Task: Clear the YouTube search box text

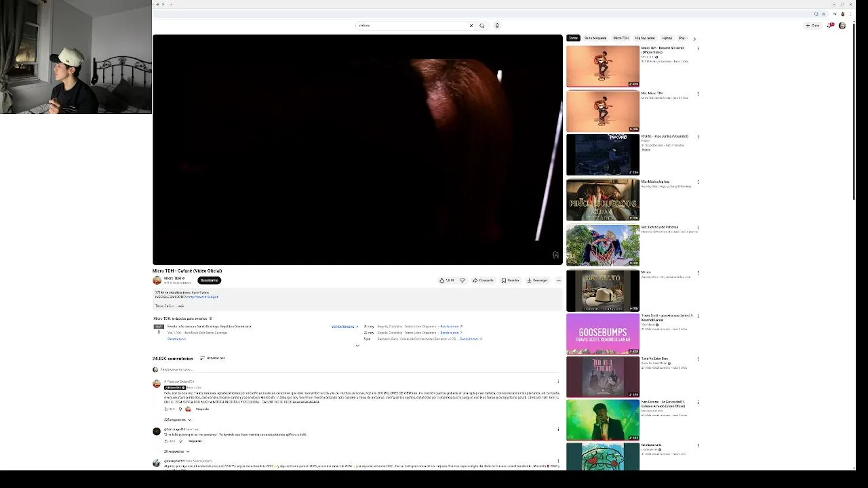Action: [471, 26]
